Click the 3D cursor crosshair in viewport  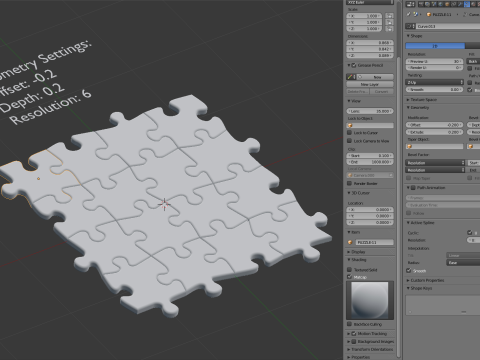point(164,204)
